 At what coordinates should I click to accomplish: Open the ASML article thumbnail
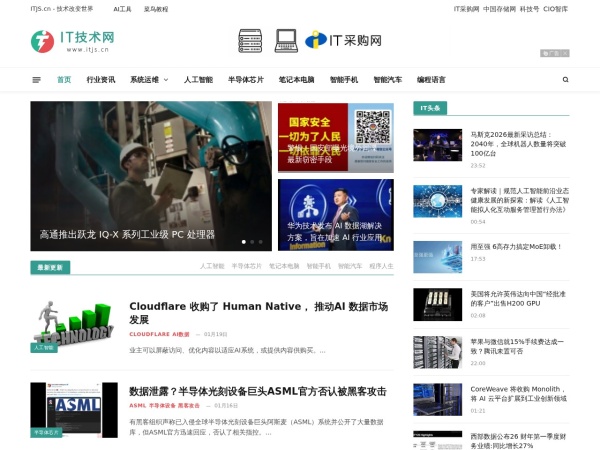coord(73,409)
